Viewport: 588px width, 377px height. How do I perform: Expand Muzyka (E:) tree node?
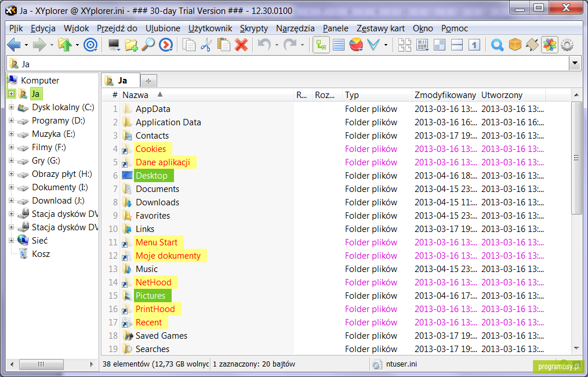click(x=11, y=135)
